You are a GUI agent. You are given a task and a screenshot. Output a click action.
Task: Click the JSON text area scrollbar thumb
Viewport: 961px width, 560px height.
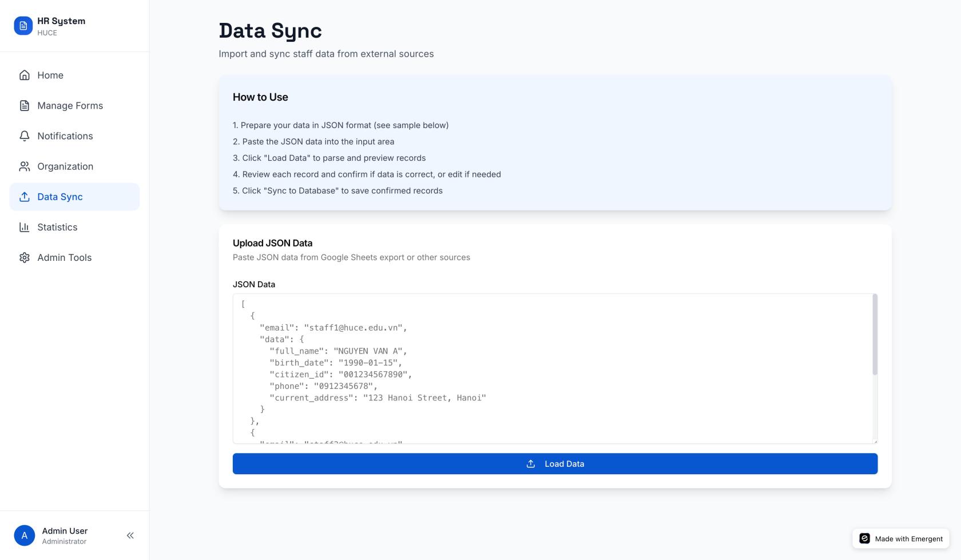tap(875, 335)
